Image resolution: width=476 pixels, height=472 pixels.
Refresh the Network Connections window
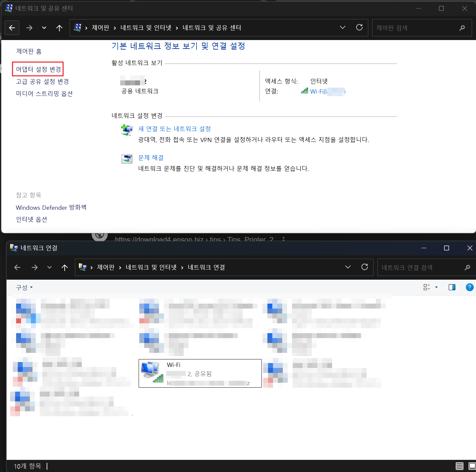coord(365,267)
